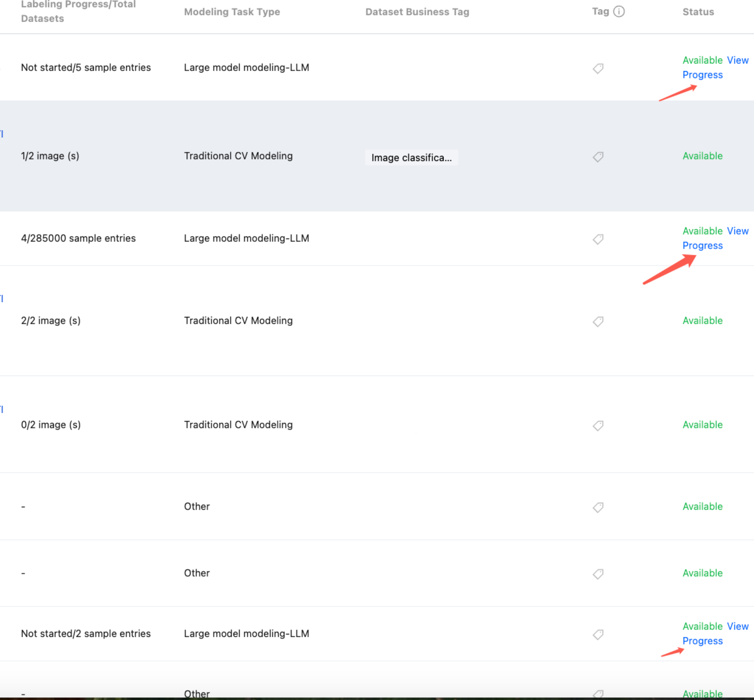Edit tag for '4/285000 sample entries' row

click(x=598, y=239)
